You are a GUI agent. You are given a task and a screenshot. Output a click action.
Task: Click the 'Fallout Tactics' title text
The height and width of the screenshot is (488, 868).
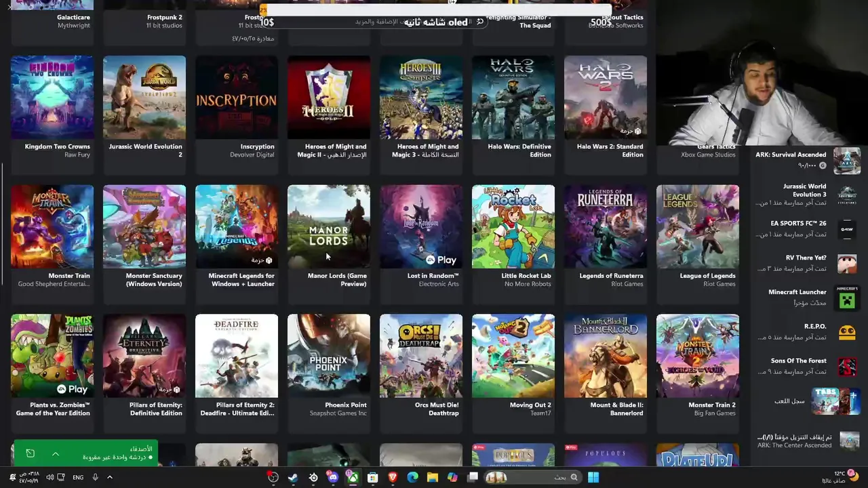tap(622, 18)
